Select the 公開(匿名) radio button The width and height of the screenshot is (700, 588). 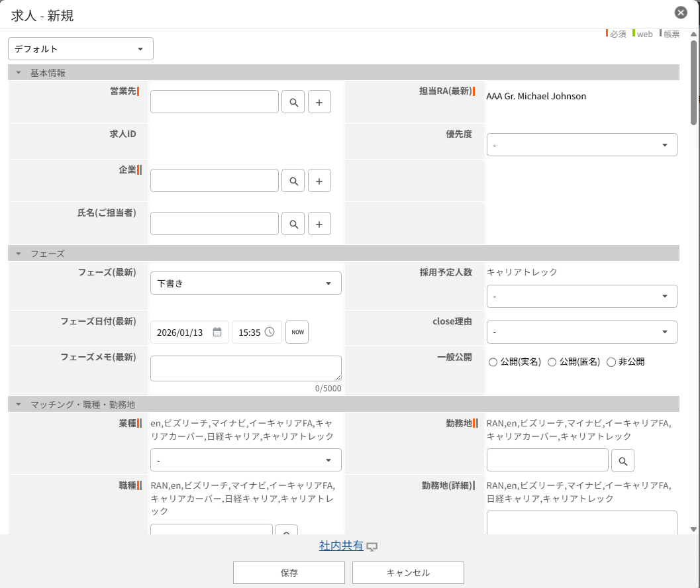coord(552,362)
